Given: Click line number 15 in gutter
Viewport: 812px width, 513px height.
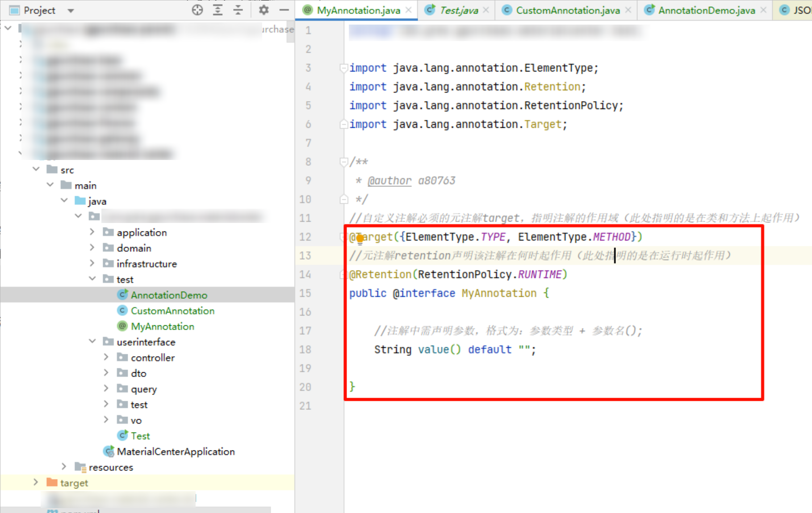Looking at the screenshot, I should point(305,293).
